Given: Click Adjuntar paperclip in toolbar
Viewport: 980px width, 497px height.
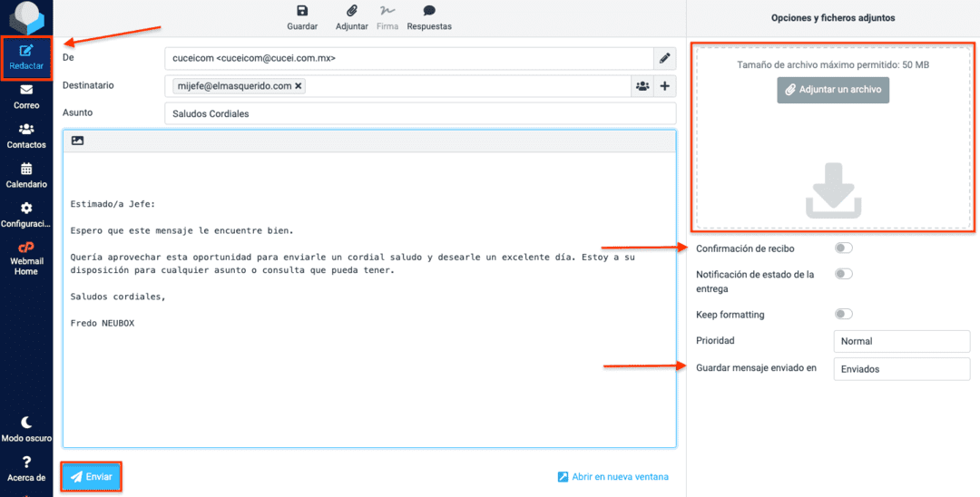Looking at the screenshot, I should coord(352,18).
